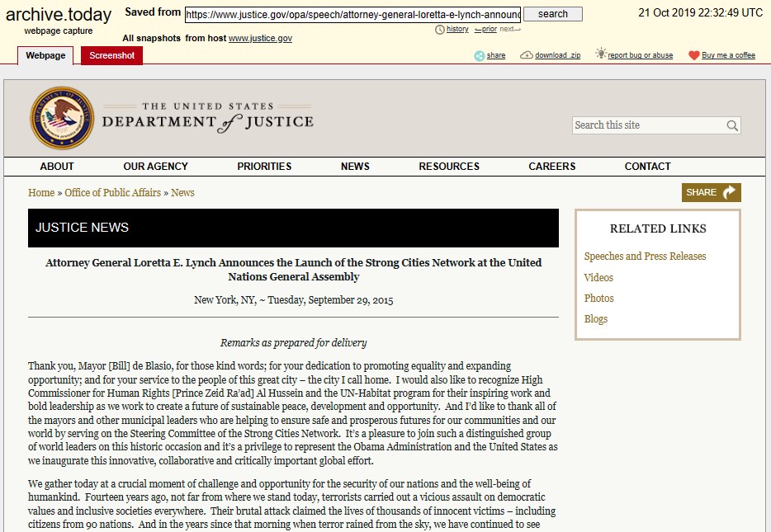The image size is (771, 532).
Task: Click the 'All snapshots' label
Action: coord(151,38)
